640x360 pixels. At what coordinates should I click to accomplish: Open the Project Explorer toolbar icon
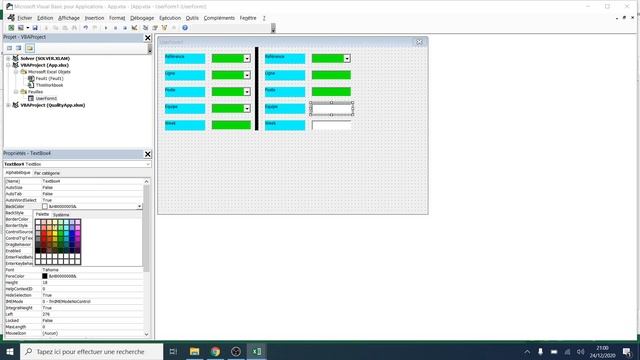(x=146, y=28)
